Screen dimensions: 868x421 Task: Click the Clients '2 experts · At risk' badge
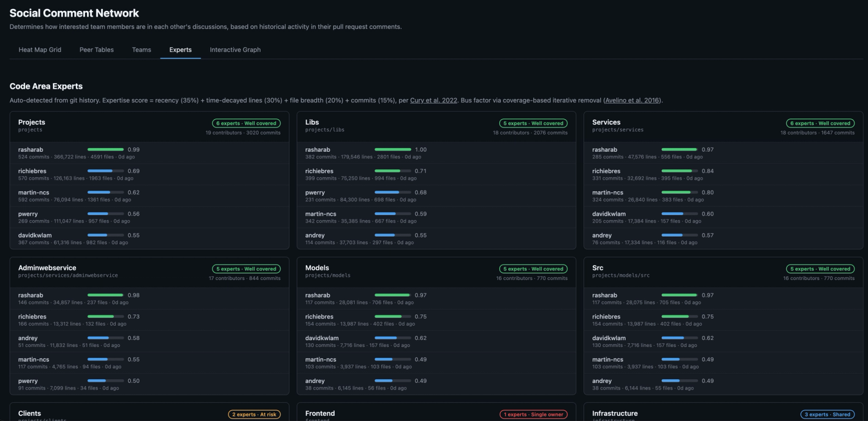pos(254,415)
